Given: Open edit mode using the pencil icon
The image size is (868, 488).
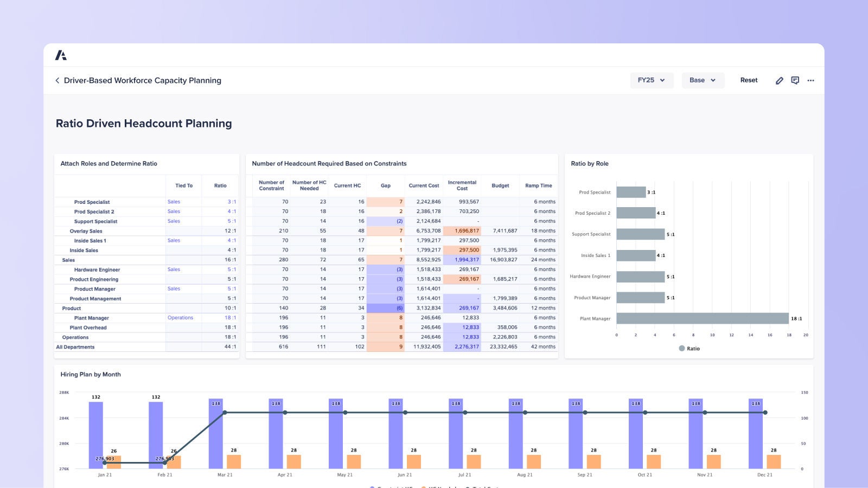Looking at the screenshot, I should pyautogui.click(x=780, y=80).
